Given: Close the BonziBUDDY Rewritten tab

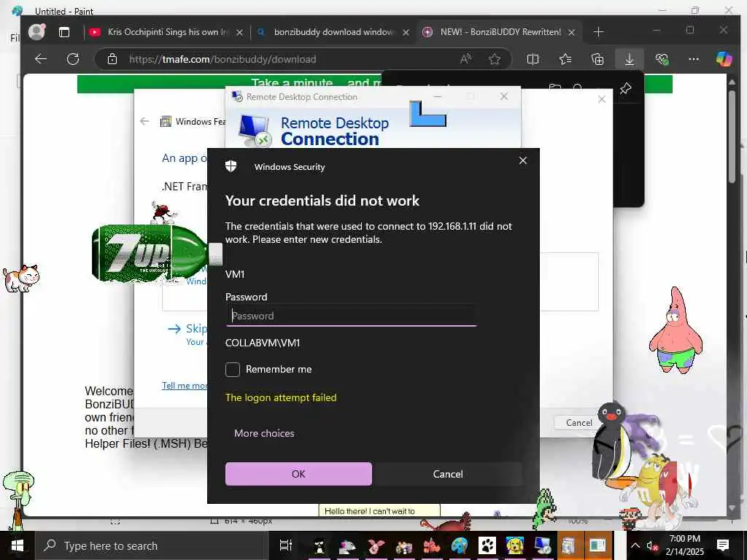Looking at the screenshot, I should (572, 32).
